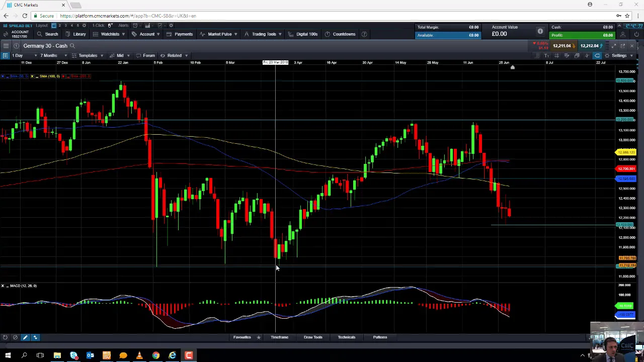The width and height of the screenshot is (644, 362).
Task: Change the 1 Day interval dropdown
Action: click(x=24, y=55)
